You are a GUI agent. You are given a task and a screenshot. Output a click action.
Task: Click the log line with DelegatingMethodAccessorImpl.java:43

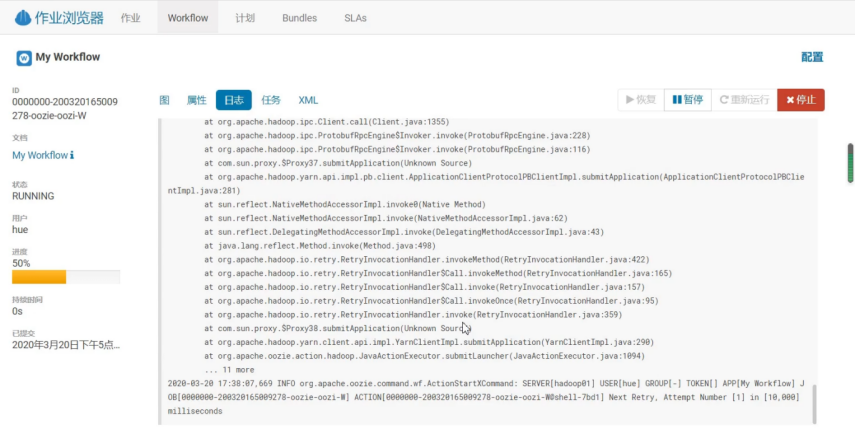click(404, 232)
